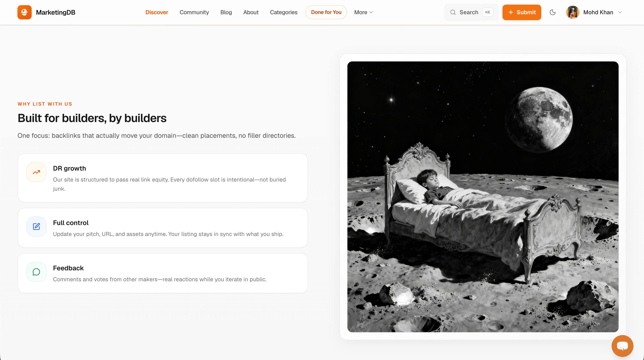This screenshot has height=360, width=644.
Task: Open the Categories menu item
Action: point(283,12)
